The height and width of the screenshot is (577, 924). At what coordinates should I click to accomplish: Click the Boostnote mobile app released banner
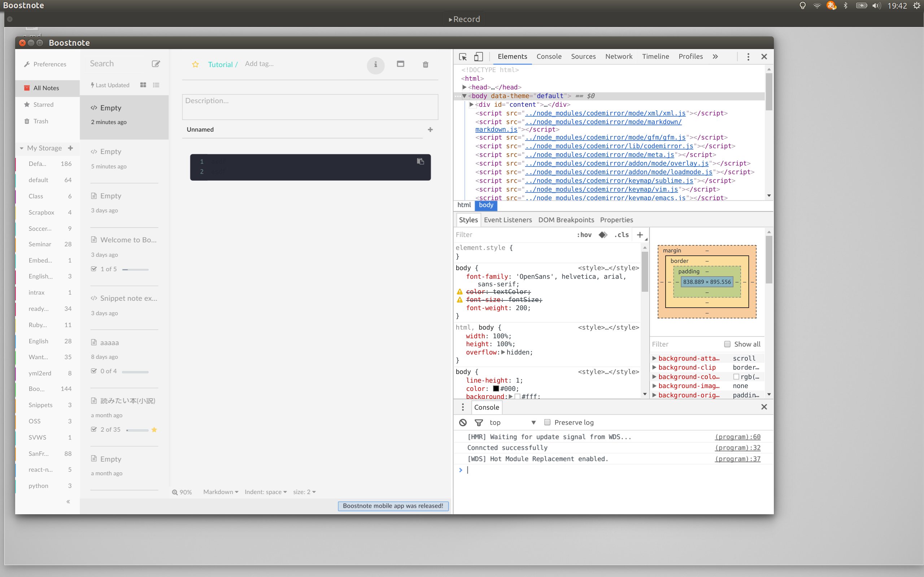pos(393,506)
